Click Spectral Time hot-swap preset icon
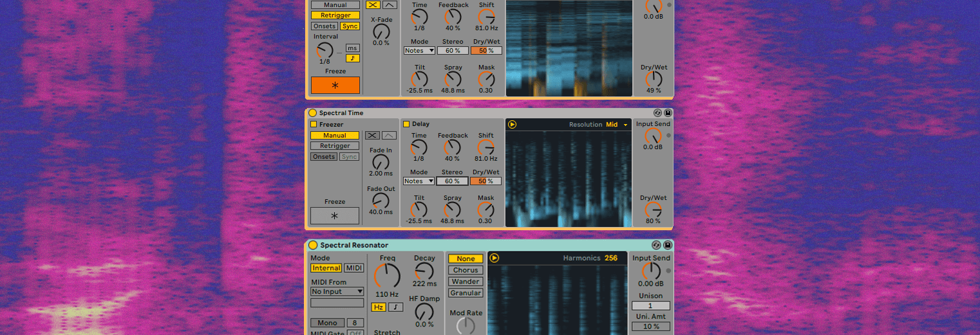This screenshot has width=980, height=335. (x=657, y=113)
